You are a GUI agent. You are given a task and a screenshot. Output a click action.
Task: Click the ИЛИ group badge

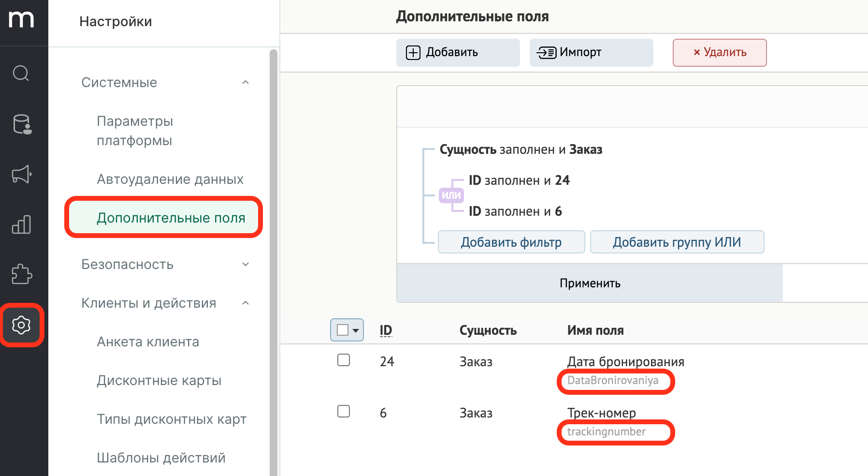tap(451, 195)
